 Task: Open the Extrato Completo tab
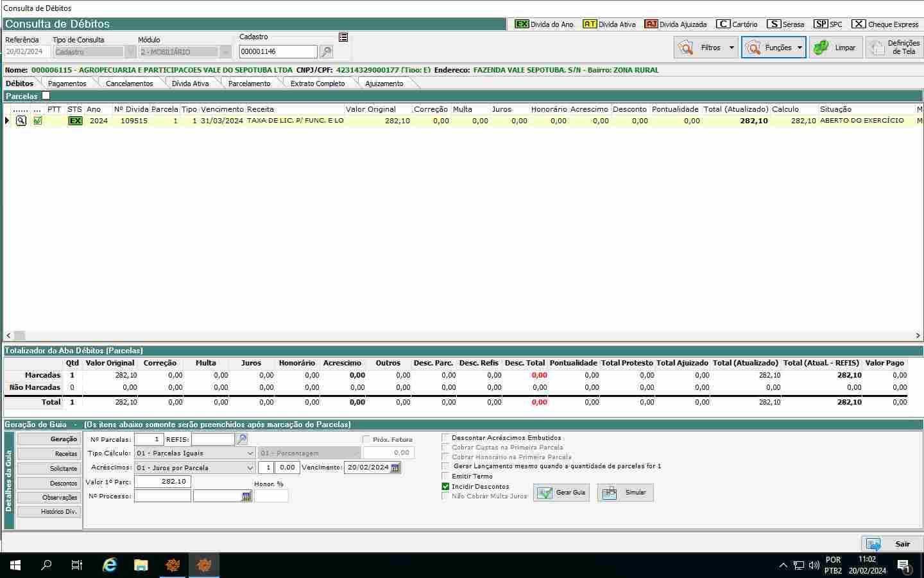[x=317, y=83]
